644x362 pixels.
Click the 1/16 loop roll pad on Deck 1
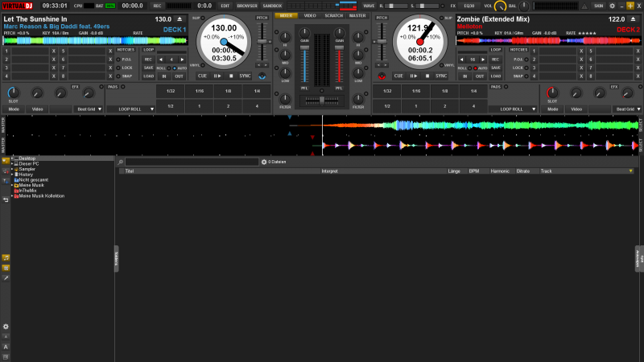coord(200,91)
